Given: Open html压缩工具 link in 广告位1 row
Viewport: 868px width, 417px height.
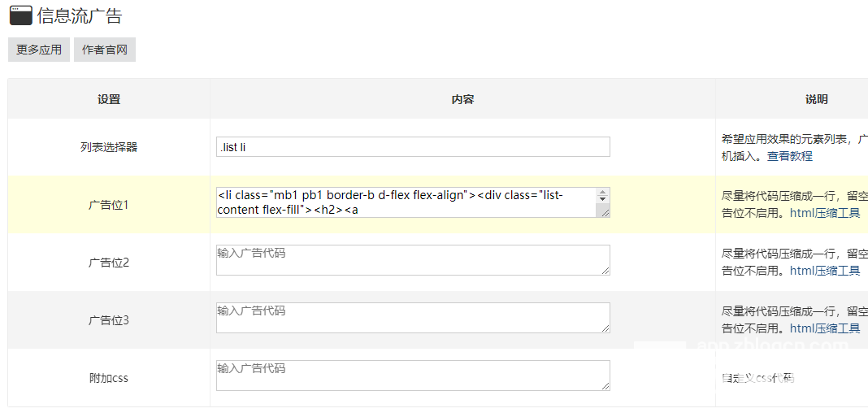Looking at the screenshot, I should (x=825, y=213).
